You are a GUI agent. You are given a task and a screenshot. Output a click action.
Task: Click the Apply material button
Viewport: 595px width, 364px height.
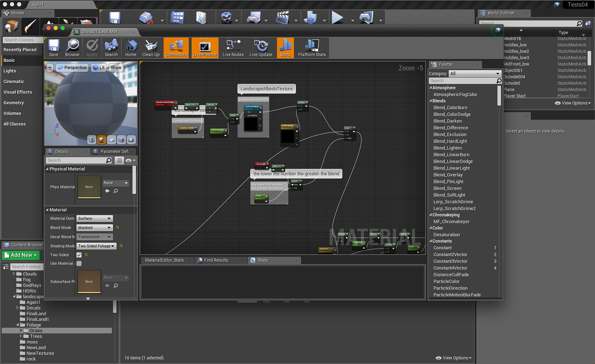[92, 48]
